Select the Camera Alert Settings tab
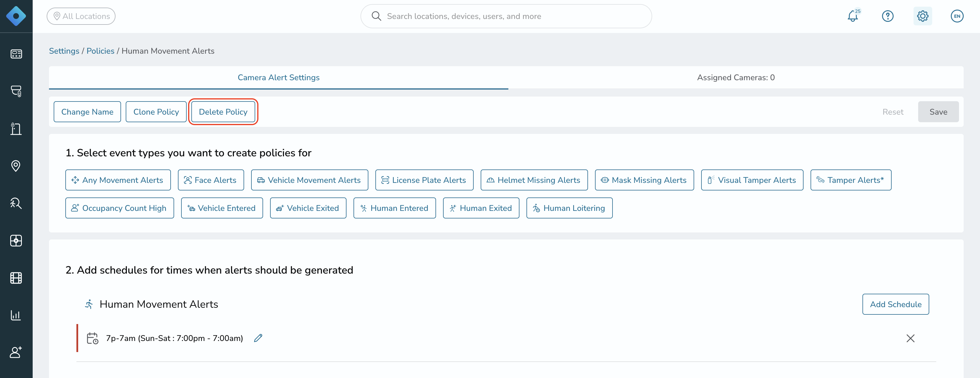The image size is (980, 378). 279,78
